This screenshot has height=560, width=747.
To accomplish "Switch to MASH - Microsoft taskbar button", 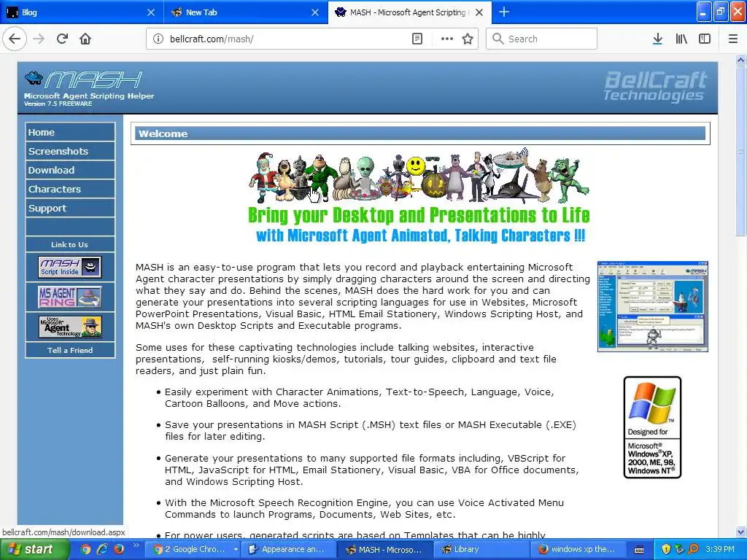I will 386,550.
